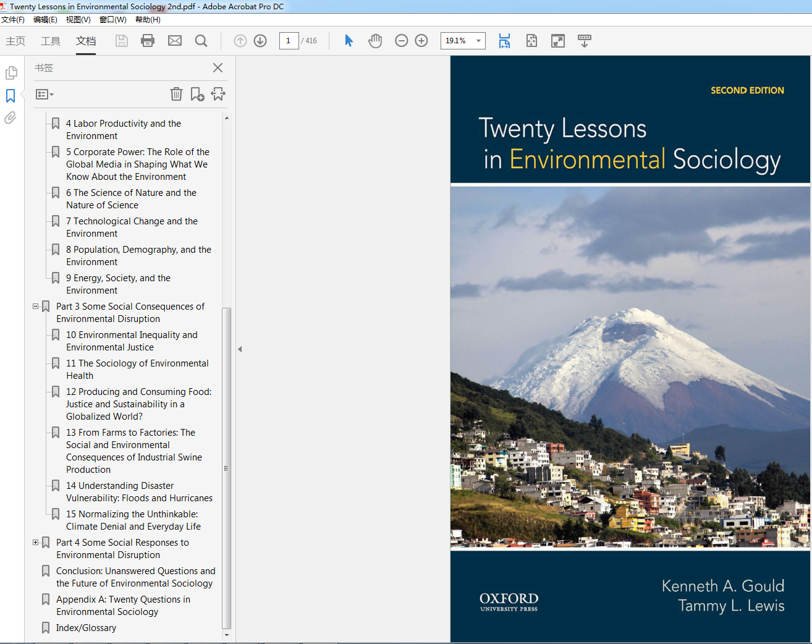Open the search magnifier tool
Image resolution: width=812 pixels, height=644 pixels.
tap(201, 41)
